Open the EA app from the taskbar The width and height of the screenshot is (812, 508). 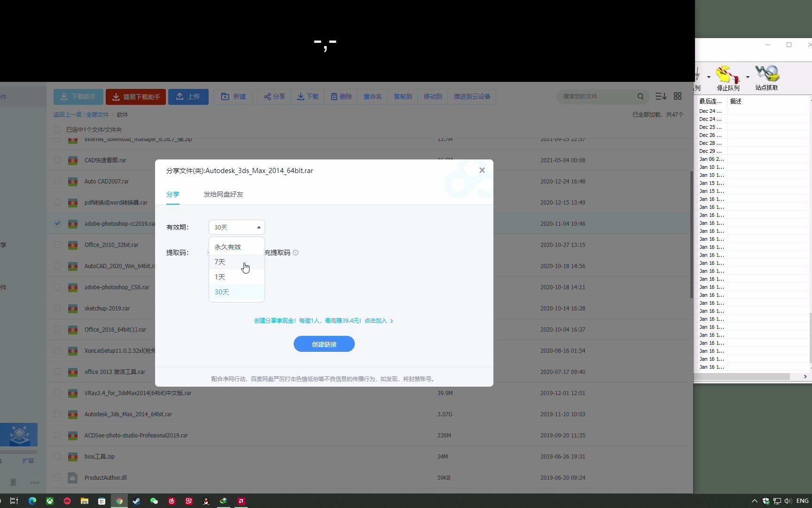coord(67,501)
